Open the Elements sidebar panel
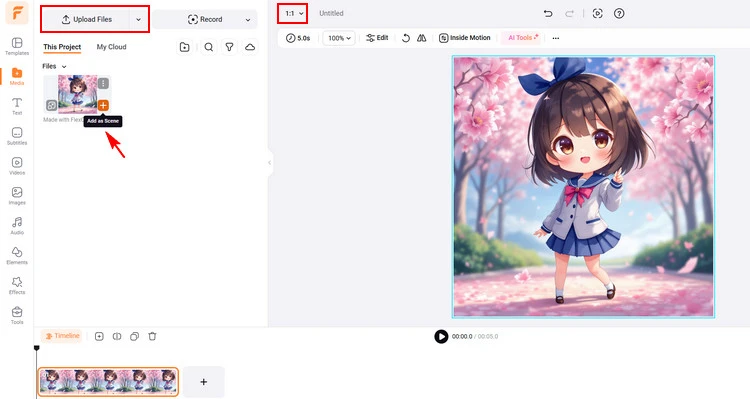This screenshot has height=399, width=750. [x=17, y=255]
